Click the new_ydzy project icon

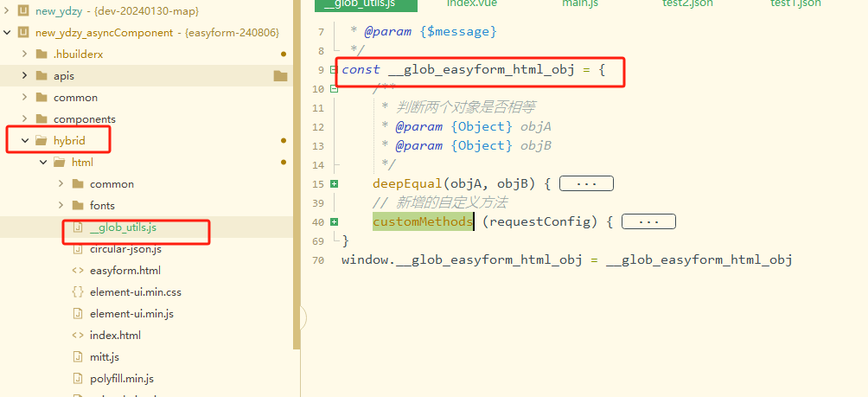pyautogui.click(x=22, y=10)
